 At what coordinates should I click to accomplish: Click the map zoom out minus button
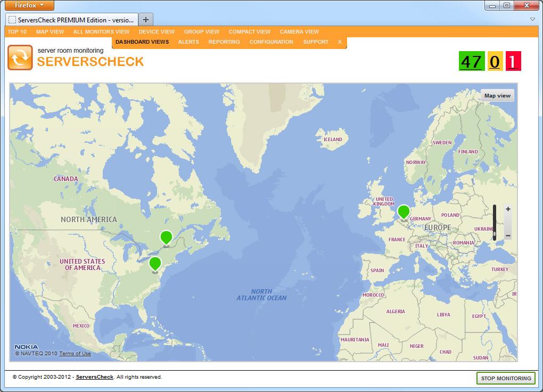[508, 236]
